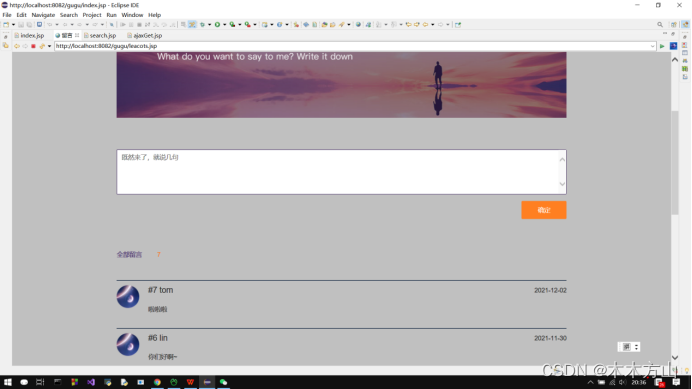The height and width of the screenshot is (389, 692).
Task: Click the '#6 lin' message title
Action: coord(158,338)
